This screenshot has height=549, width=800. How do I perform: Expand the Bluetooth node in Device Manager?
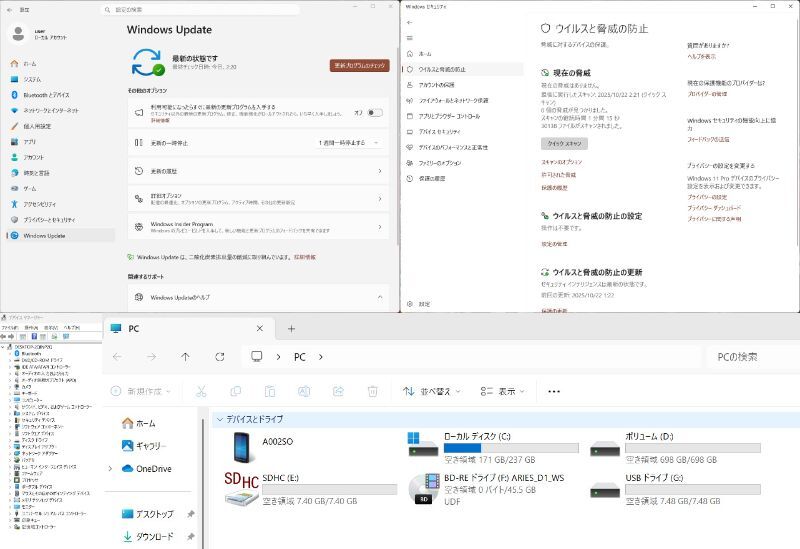tap(10, 354)
